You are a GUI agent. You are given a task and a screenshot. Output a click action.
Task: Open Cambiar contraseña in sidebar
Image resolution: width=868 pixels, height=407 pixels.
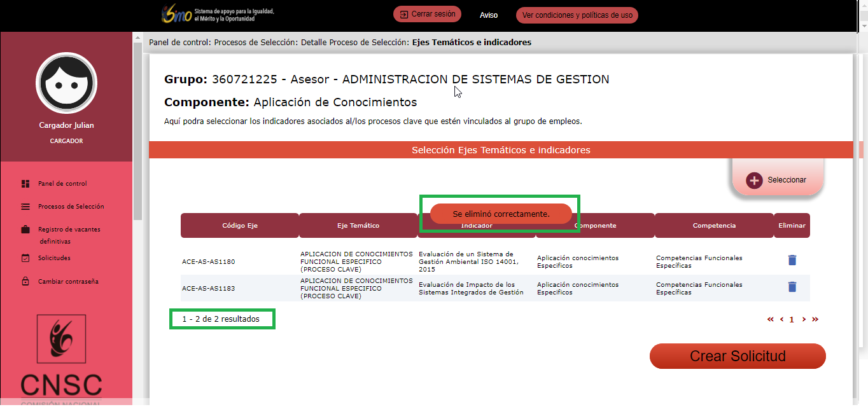point(68,282)
